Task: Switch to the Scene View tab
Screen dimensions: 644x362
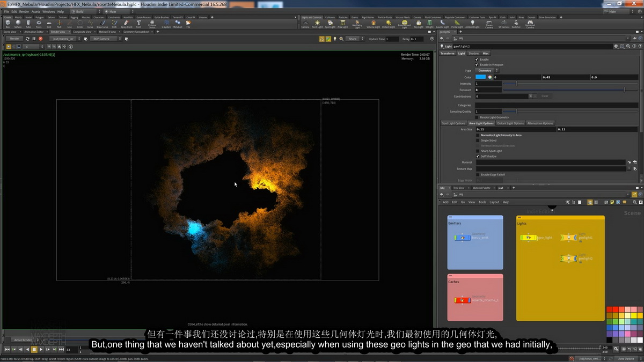Action: 10,32
